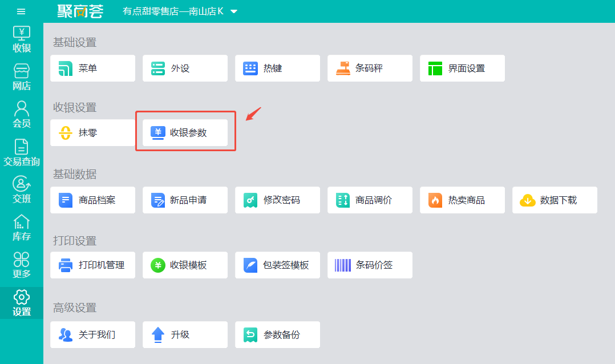Open the 收银参数 cashier parameters tile
615x364 pixels.
click(x=185, y=132)
